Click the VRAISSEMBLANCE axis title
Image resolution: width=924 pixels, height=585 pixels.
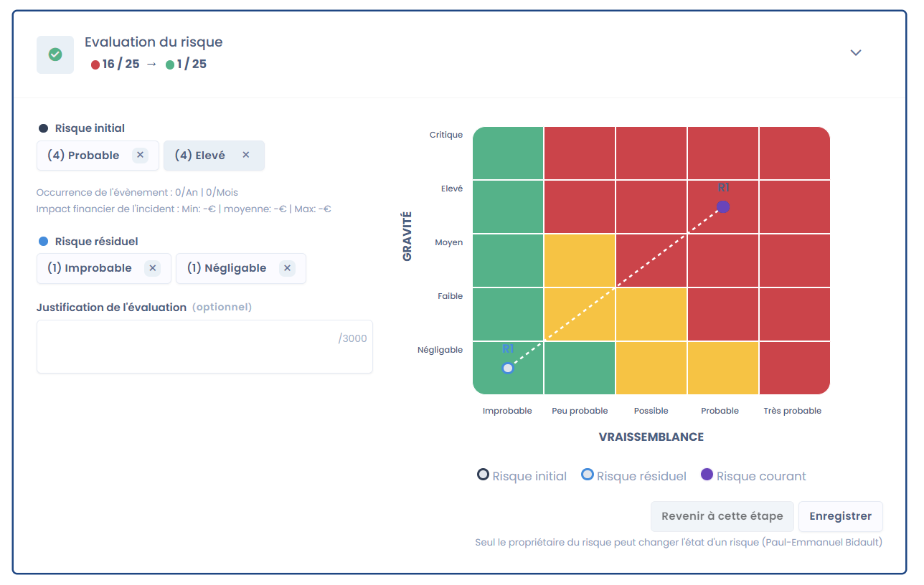coord(651,437)
